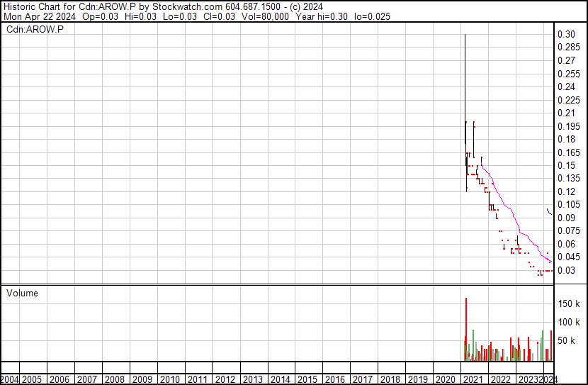This screenshot has width=588, height=385.
Task: Select the 2004 year label on the time axis
Action: pyautogui.click(x=10, y=379)
